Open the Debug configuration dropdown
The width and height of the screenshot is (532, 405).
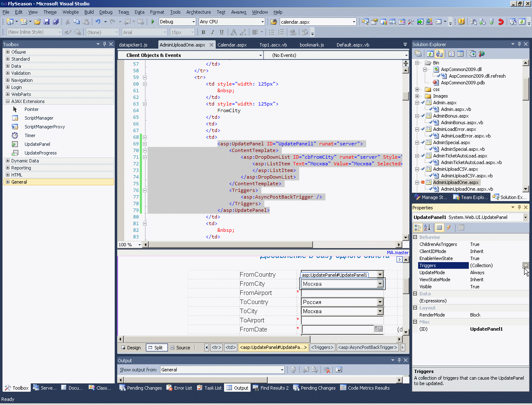193,22
